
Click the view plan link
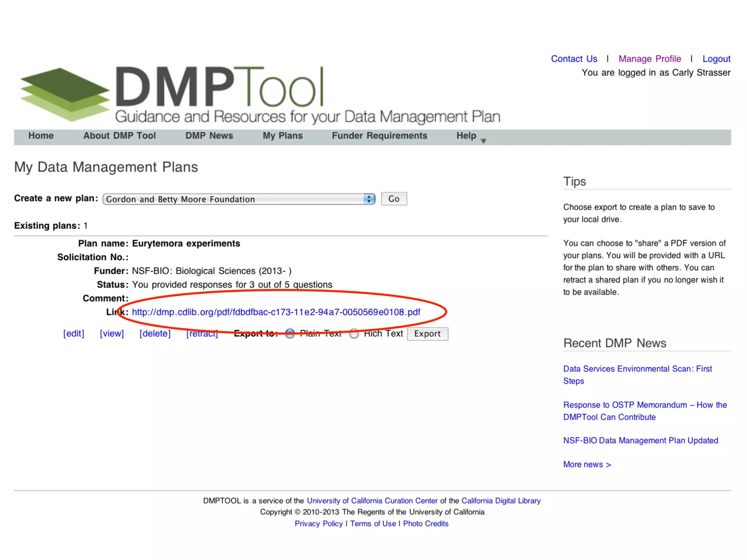[112, 334]
